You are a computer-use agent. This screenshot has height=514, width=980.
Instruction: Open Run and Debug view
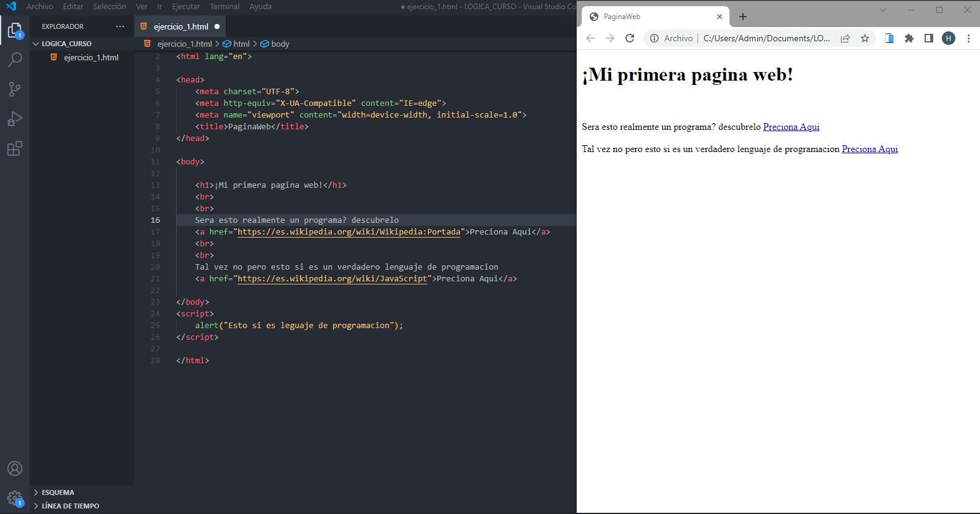pos(15,119)
